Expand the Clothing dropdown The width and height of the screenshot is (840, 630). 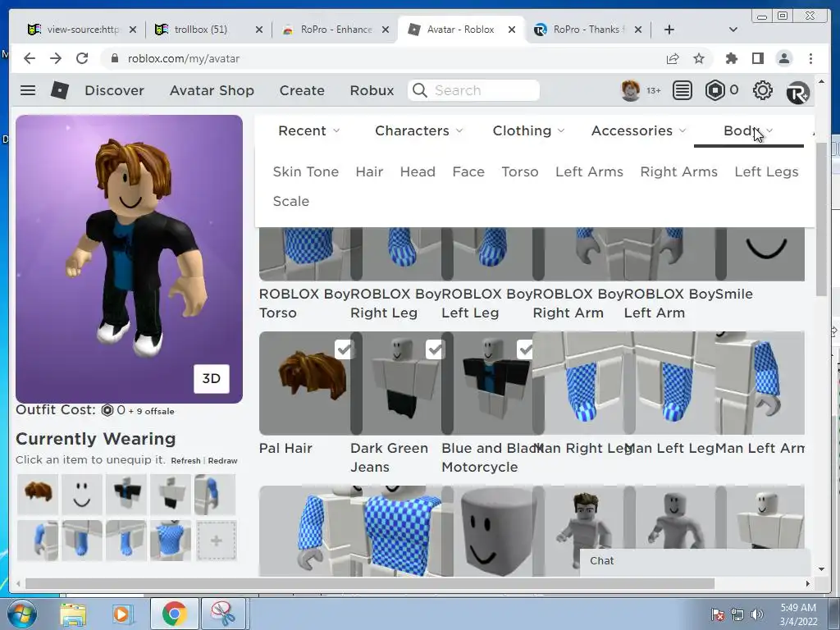coord(528,130)
